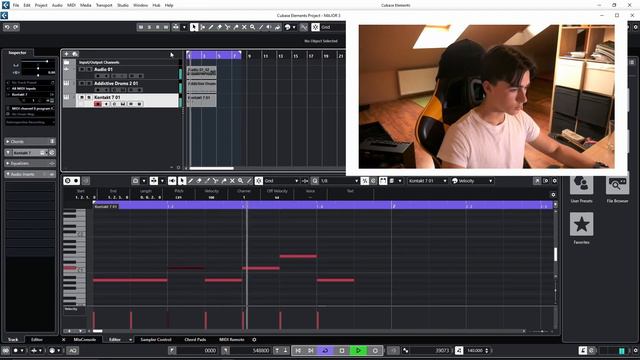Select the Erase tool in project toolbar

[x=219, y=27]
